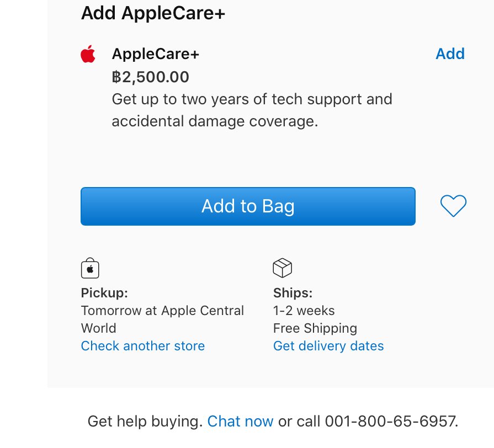Click the Add to Bag button
The width and height of the screenshot is (494, 448).
pyautogui.click(x=248, y=206)
